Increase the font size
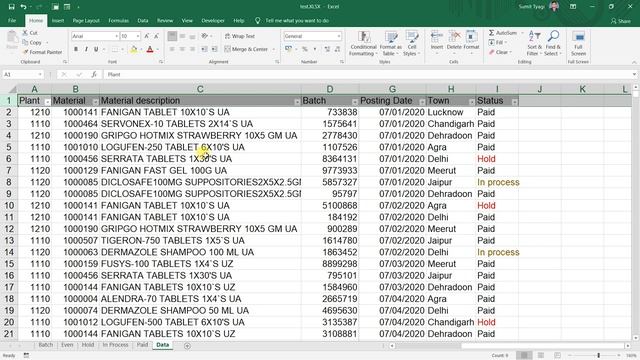The height and width of the screenshot is (360, 640). click(x=147, y=36)
